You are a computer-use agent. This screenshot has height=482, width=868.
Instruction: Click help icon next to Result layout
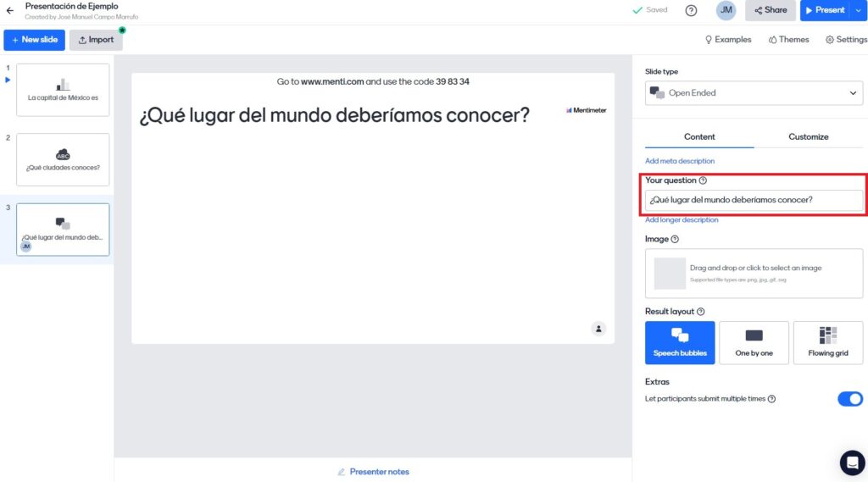700,312
